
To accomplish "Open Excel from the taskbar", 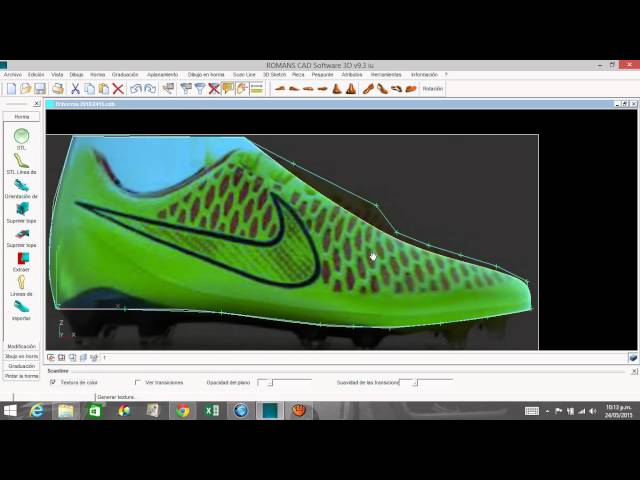I will [212, 411].
